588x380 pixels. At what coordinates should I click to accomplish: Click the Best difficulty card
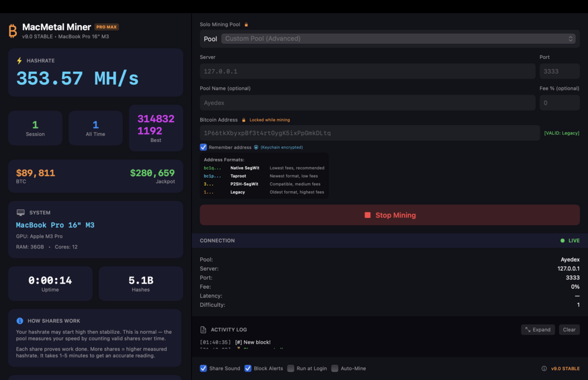point(156,128)
